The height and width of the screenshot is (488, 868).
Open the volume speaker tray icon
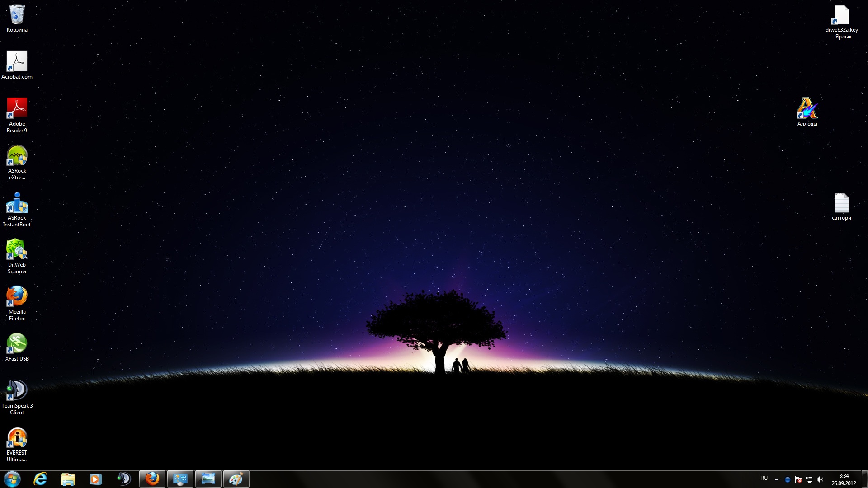pyautogui.click(x=820, y=479)
